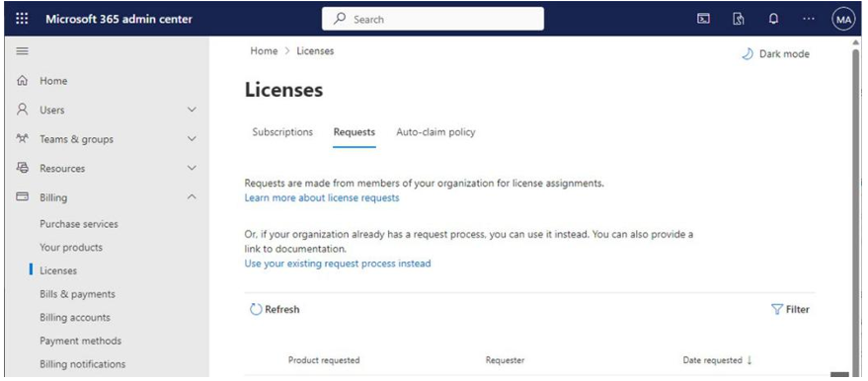Click Use your existing request process instead
The height and width of the screenshot is (381, 868).
(x=338, y=264)
